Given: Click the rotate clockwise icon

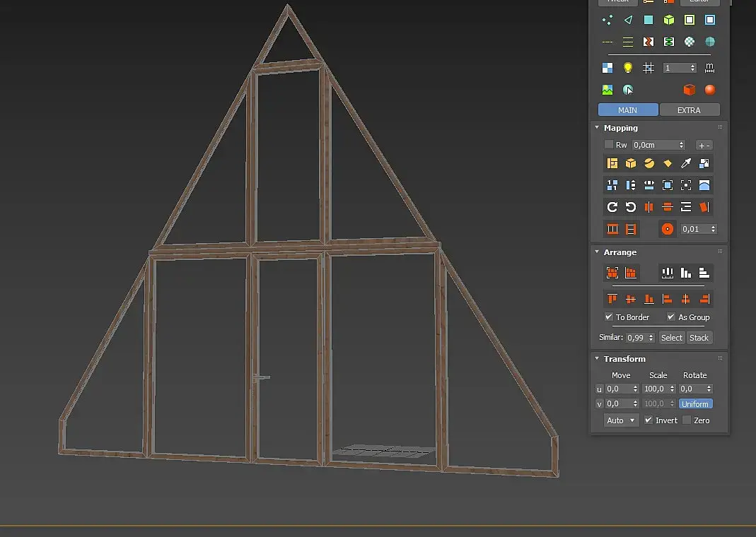Looking at the screenshot, I should [612, 207].
